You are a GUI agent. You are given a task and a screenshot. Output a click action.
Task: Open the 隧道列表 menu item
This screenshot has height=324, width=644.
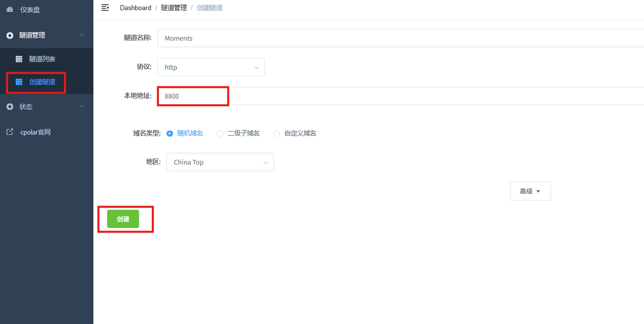coord(42,59)
